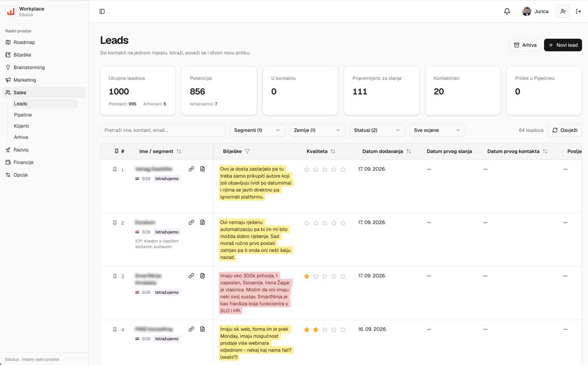
Task: Click the Potencijal stat card
Action: 219,91
